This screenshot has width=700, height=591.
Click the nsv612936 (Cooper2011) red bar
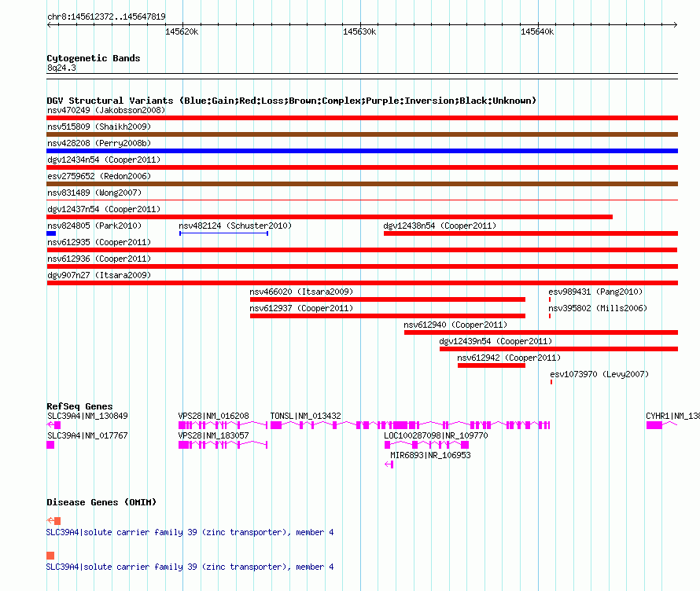[362, 266]
